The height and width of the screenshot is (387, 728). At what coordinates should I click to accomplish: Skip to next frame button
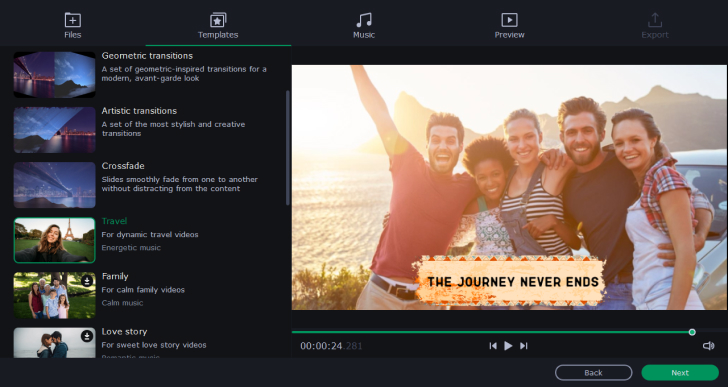[x=524, y=346]
